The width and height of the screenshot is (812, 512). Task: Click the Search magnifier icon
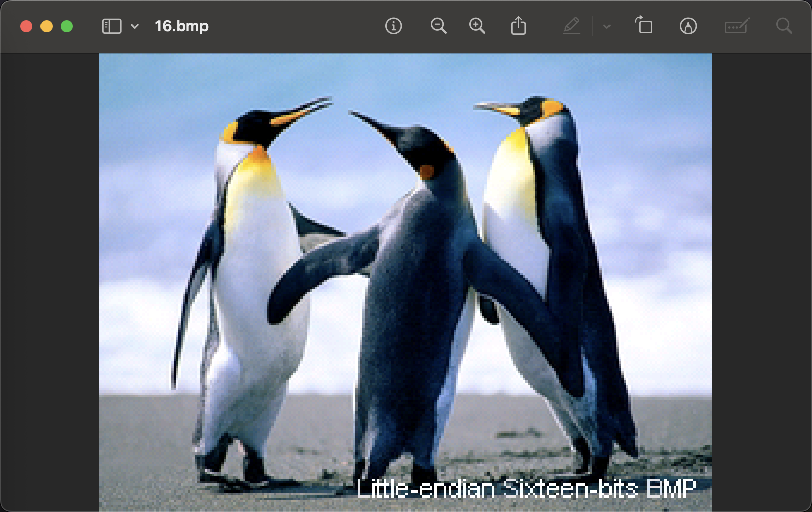click(x=784, y=26)
